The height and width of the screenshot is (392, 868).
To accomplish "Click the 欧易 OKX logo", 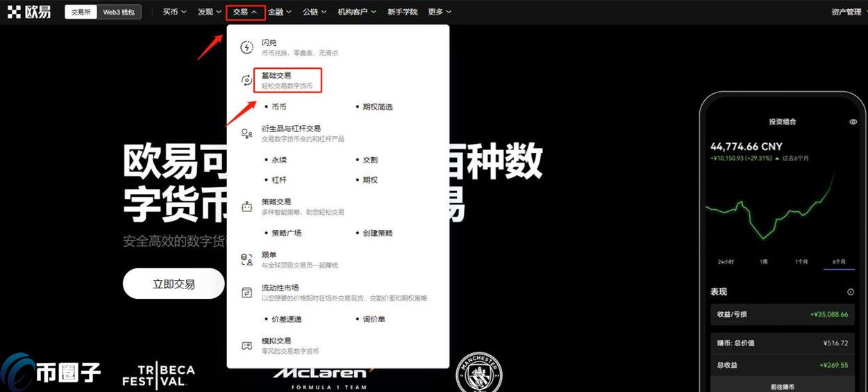I will click(28, 12).
